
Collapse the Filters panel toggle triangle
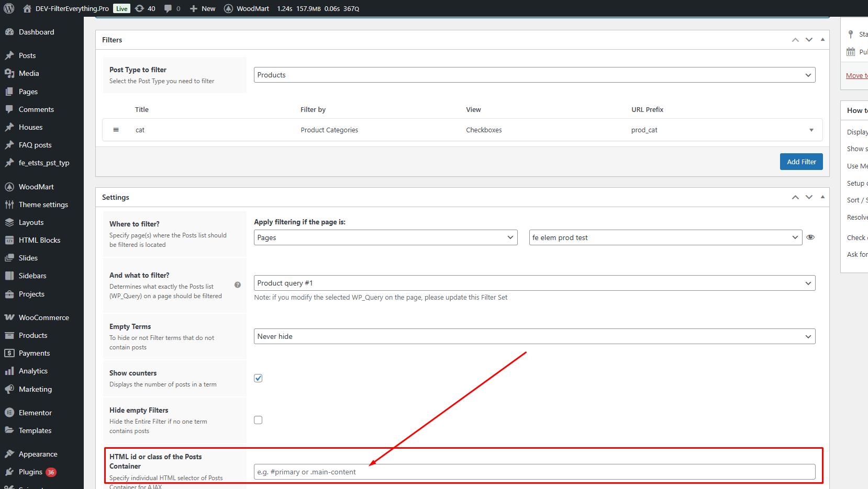point(822,40)
